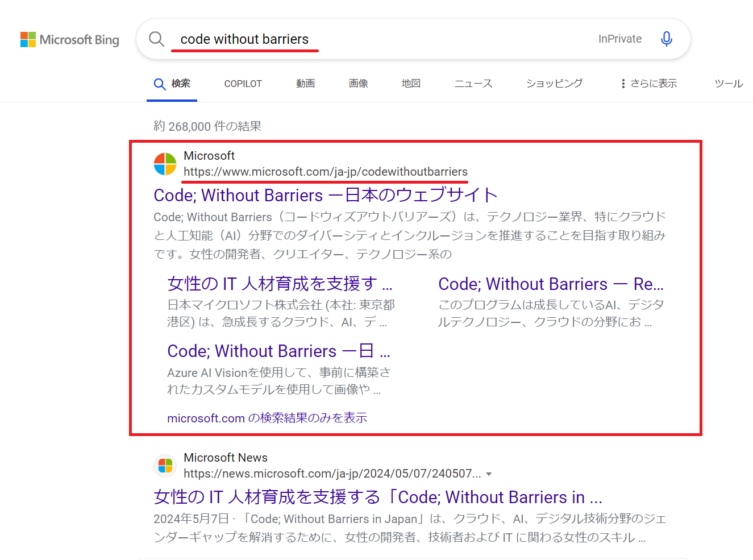Viewport: 753px width, 560px height.
Task: Switch to the ニュース tab
Action: pyautogui.click(x=473, y=83)
